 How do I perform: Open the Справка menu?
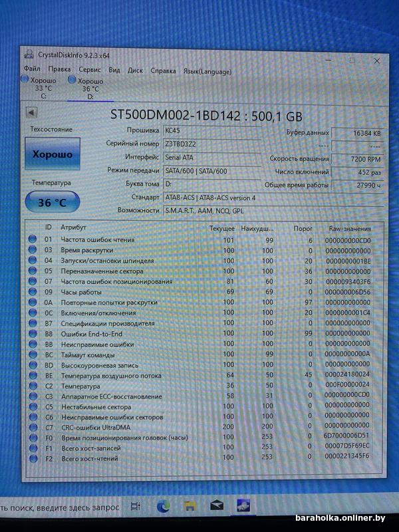(x=163, y=71)
